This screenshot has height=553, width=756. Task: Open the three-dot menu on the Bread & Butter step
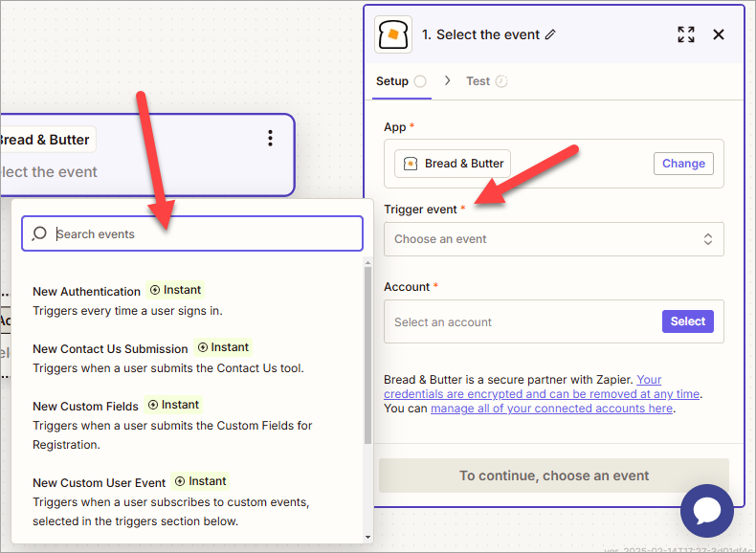(x=270, y=139)
